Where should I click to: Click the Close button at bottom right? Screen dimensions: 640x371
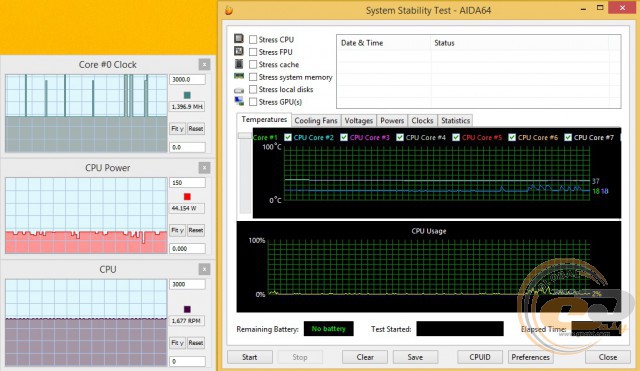(608, 357)
